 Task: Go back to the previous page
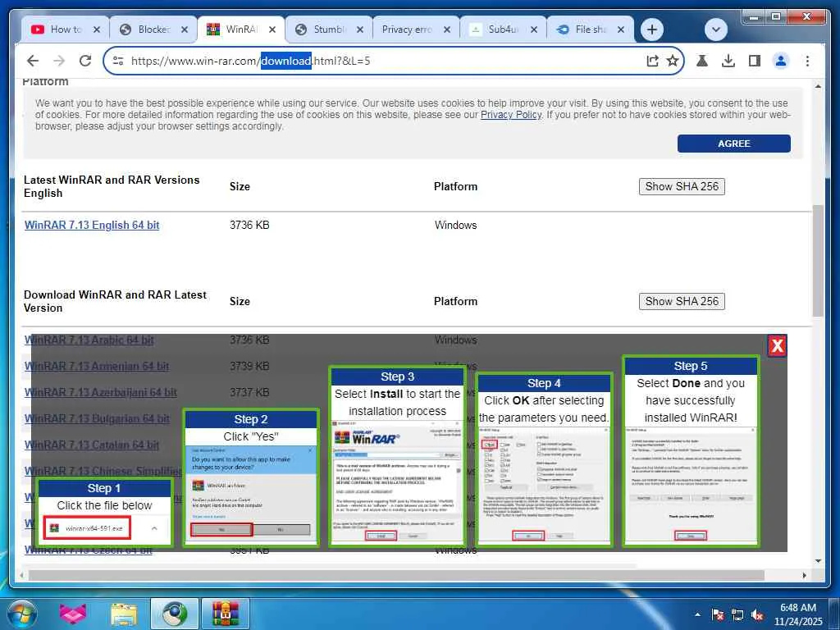click(x=33, y=61)
